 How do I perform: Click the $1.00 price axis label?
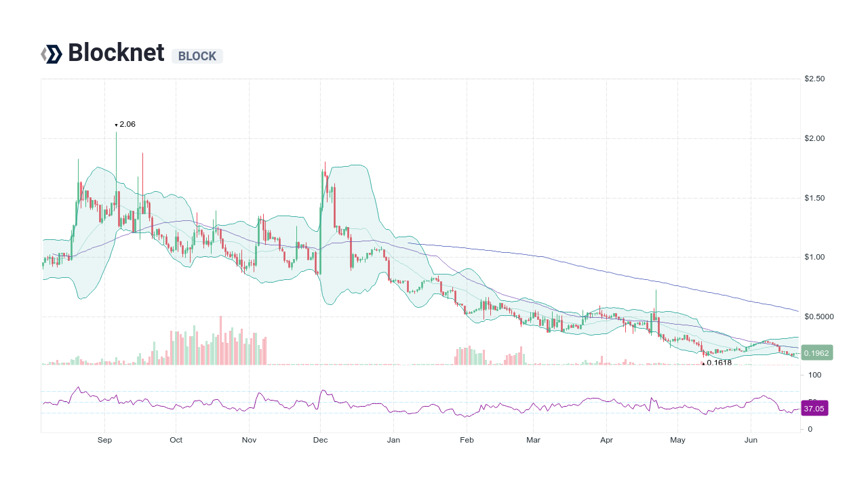pyautogui.click(x=814, y=257)
